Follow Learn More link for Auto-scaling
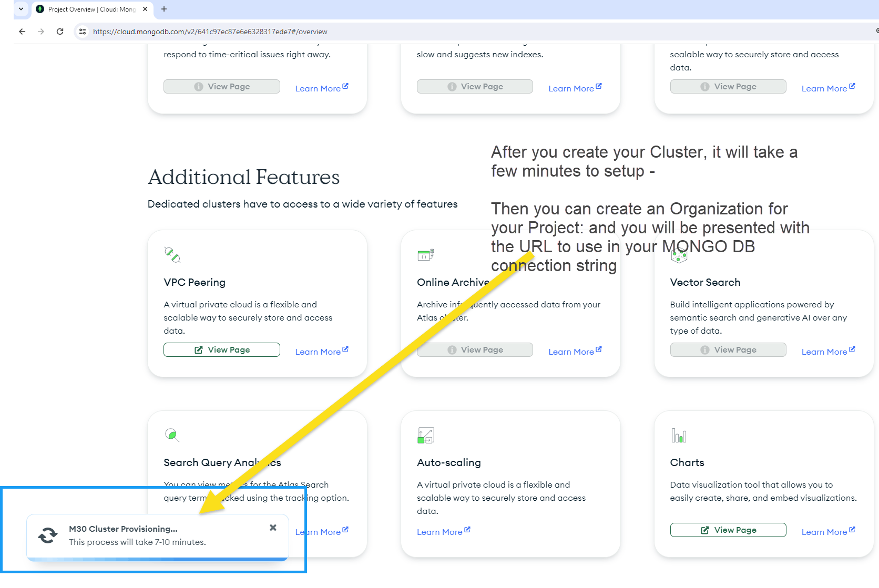The image size is (879, 588). (x=444, y=532)
